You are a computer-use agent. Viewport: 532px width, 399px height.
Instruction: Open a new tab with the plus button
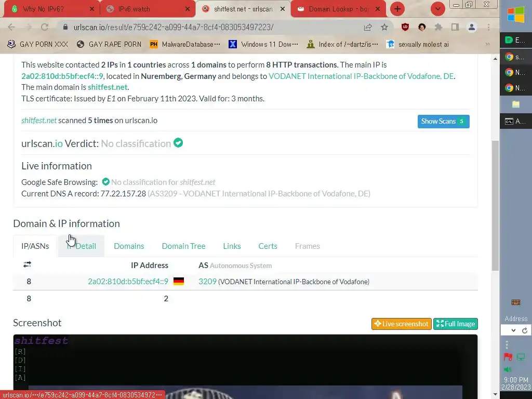tap(397, 9)
